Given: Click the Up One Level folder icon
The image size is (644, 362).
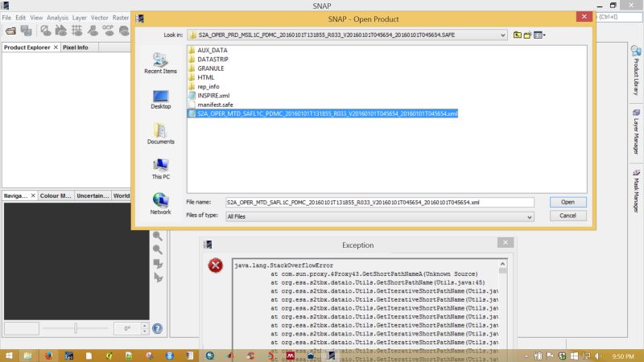Looking at the screenshot, I should [x=518, y=35].
